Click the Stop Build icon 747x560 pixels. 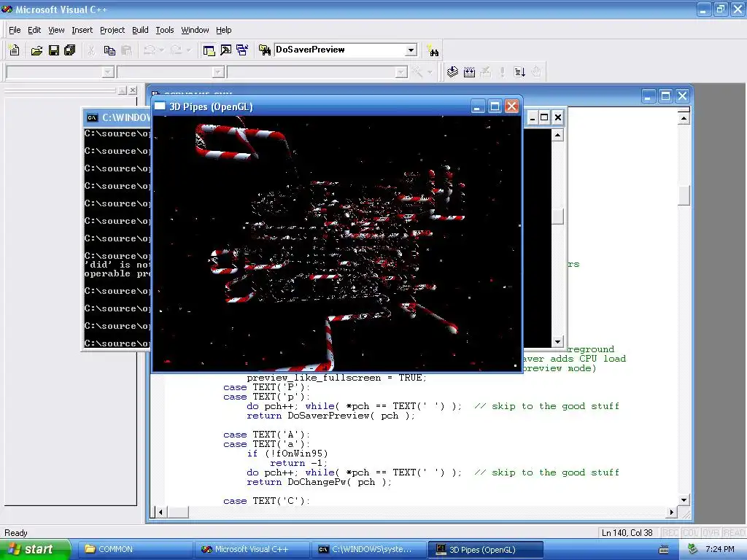[x=485, y=72]
